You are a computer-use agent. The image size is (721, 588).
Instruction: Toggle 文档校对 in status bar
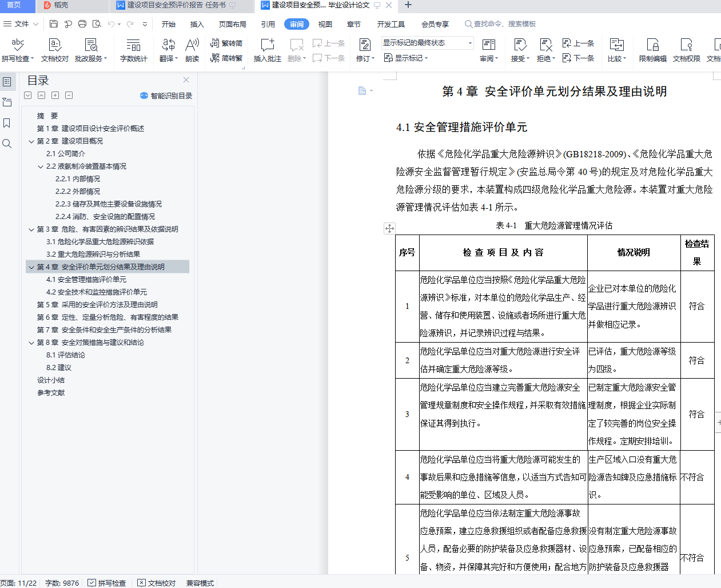click(157, 583)
